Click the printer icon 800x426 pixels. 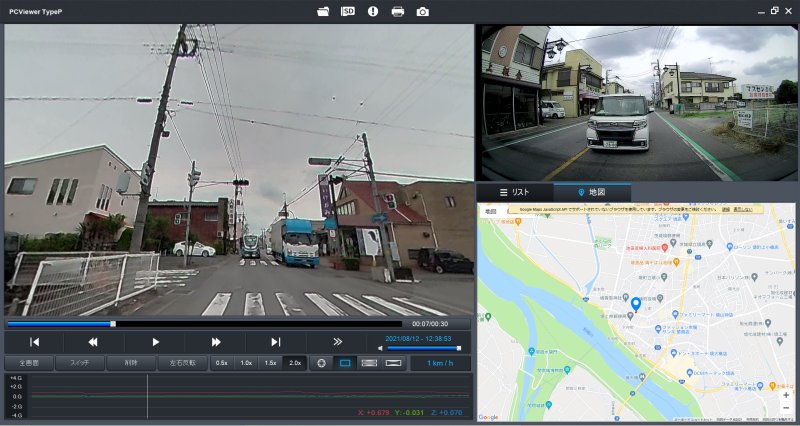(x=398, y=11)
